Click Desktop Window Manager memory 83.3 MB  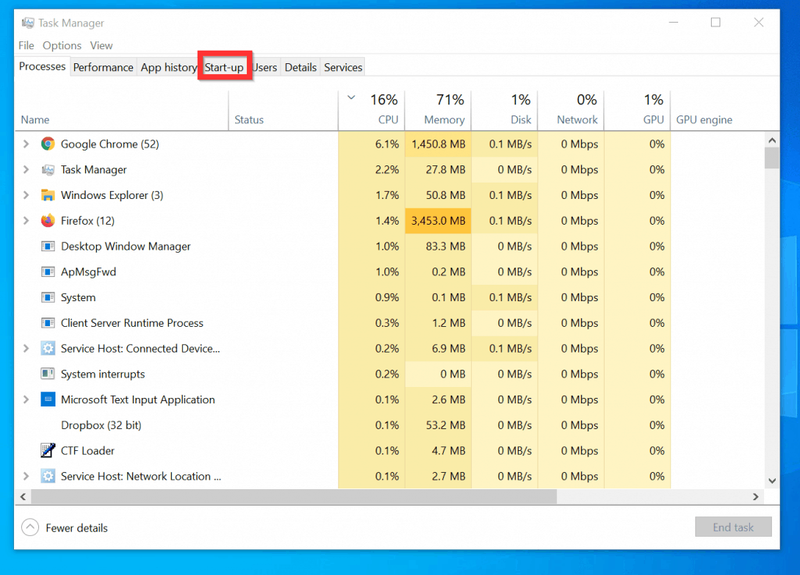(x=445, y=246)
